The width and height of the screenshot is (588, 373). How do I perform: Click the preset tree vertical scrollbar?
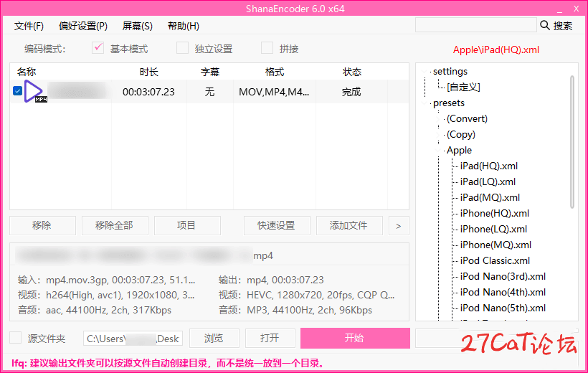point(572,142)
